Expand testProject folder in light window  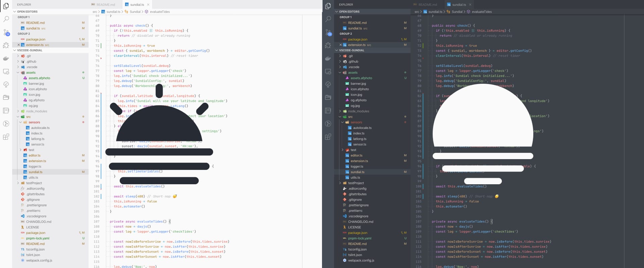(18, 183)
